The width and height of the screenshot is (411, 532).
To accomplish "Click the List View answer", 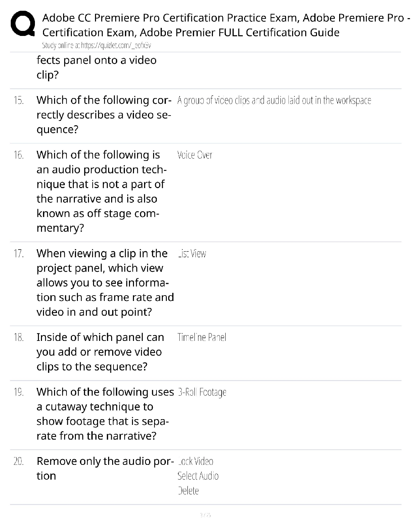I will pyautogui.click(x=192, y=254).
